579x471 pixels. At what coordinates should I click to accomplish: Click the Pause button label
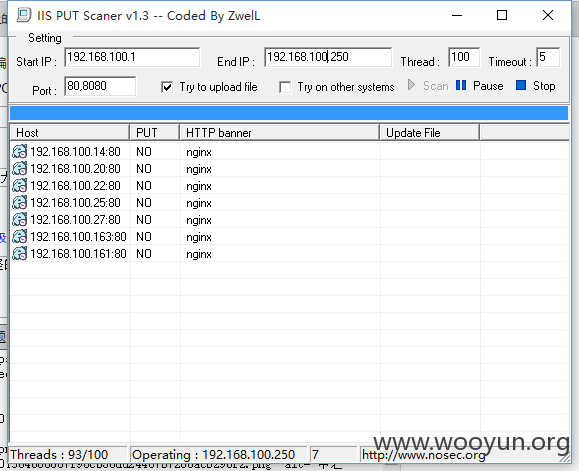[x=488, y=86]
